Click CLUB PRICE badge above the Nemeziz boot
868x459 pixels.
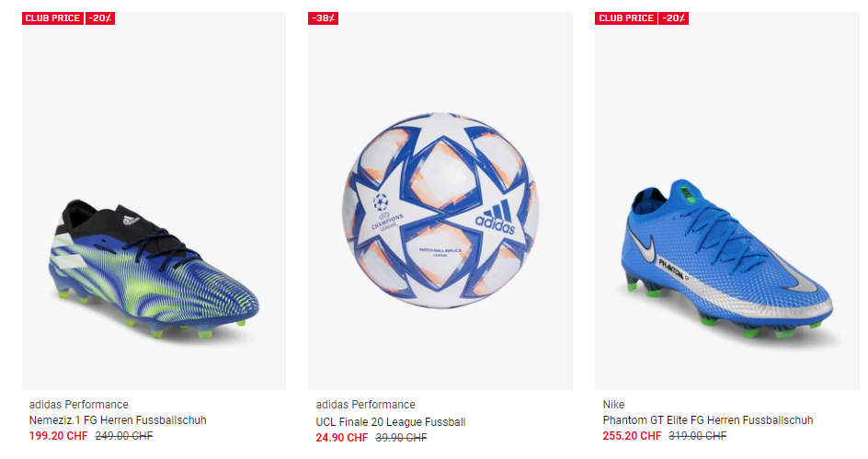click(x=51, y=18)
